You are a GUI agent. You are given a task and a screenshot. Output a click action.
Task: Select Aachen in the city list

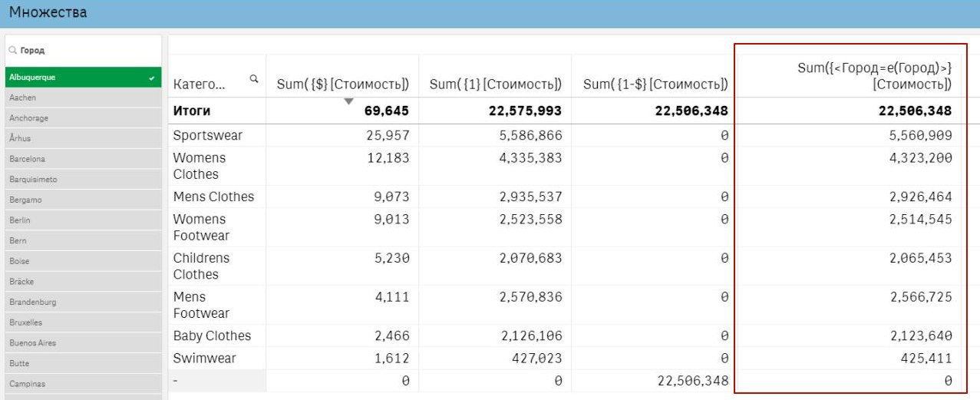point(83,98)
